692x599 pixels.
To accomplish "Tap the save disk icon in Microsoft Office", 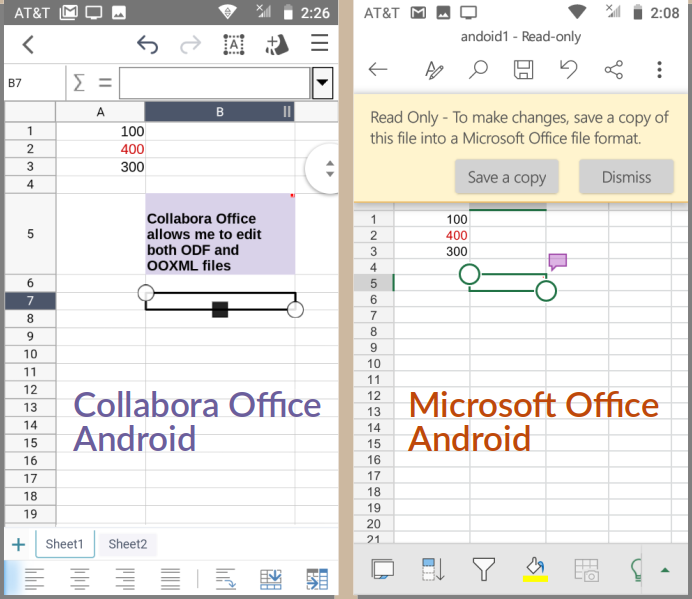I will point(523,70).
